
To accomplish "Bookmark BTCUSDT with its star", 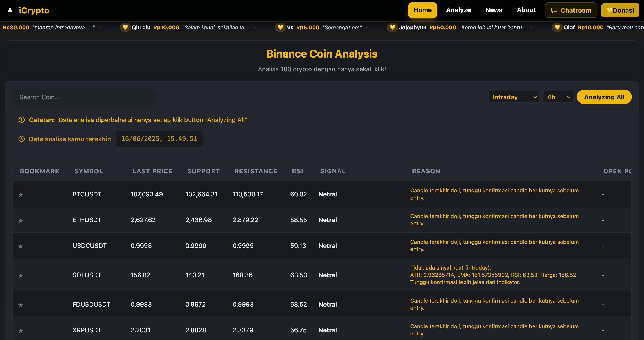I will pos(21,195).
